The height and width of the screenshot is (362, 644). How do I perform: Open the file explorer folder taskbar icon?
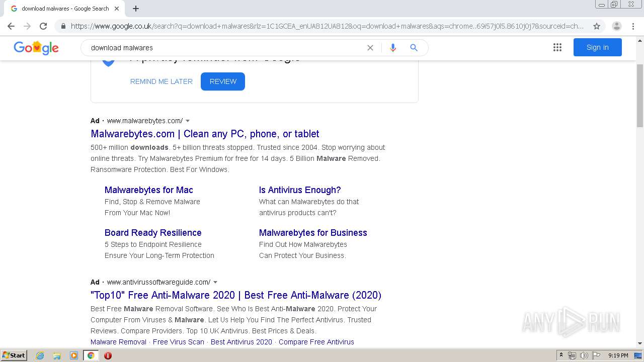57,355
